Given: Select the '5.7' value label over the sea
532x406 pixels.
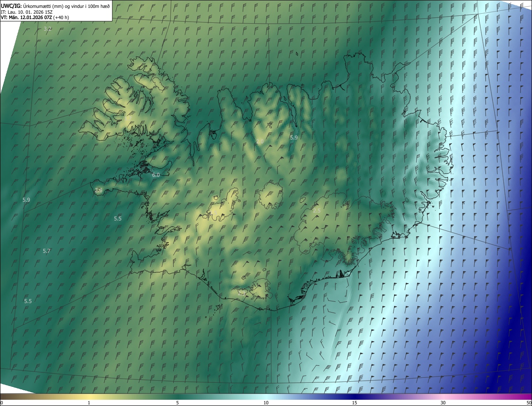Looking at the screenshot, I should click(x=47, y=251).
